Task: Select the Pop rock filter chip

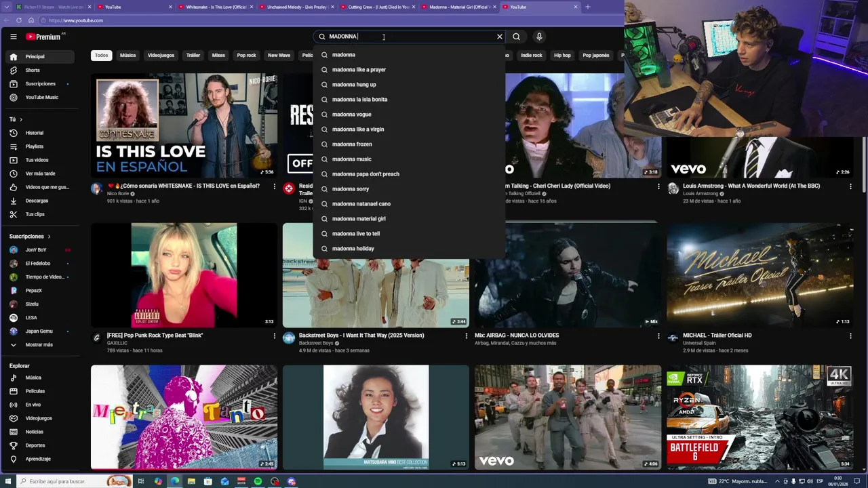Action: click(246, 56)
